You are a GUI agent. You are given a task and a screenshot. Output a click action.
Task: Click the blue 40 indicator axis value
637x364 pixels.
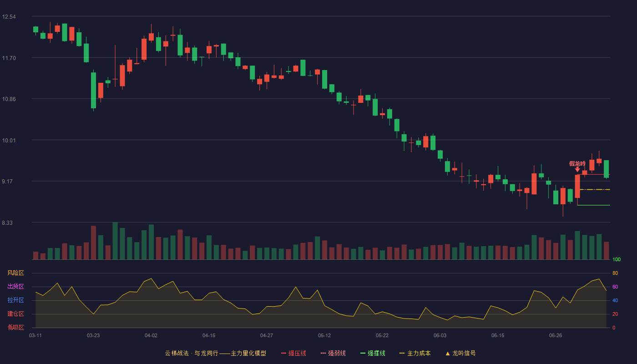point(615,300)
